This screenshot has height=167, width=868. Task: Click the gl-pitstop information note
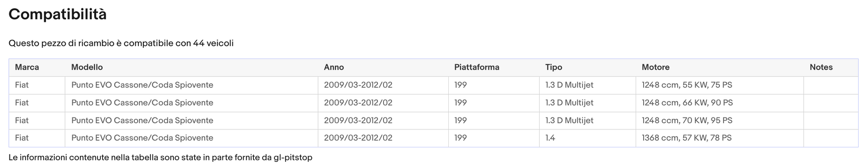click(x=161, y=158)
